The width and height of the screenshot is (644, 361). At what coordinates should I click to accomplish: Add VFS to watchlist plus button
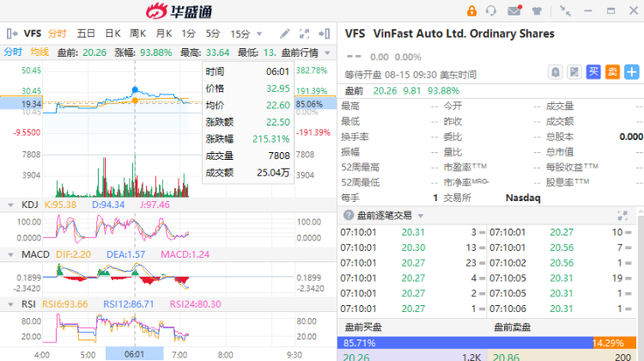(x=631, y=72)
